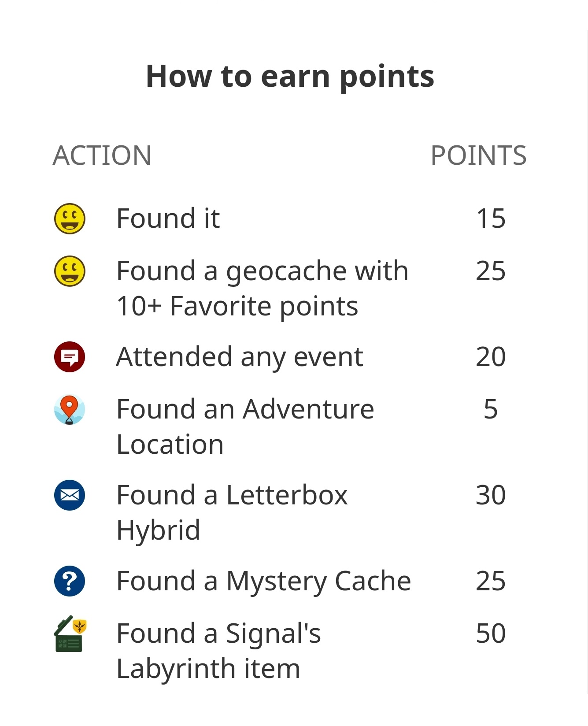Click the Mystery Cache question mark icon

click(70, 581)
